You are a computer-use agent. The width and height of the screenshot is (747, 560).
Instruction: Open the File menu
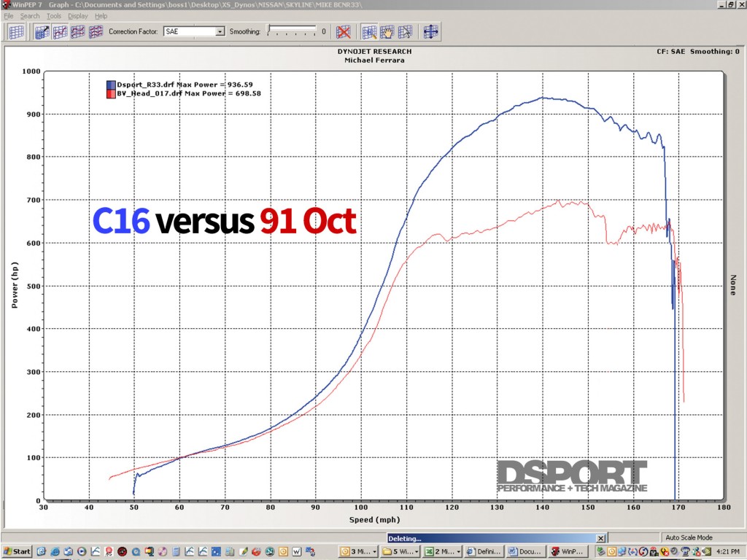pos(9,16)
